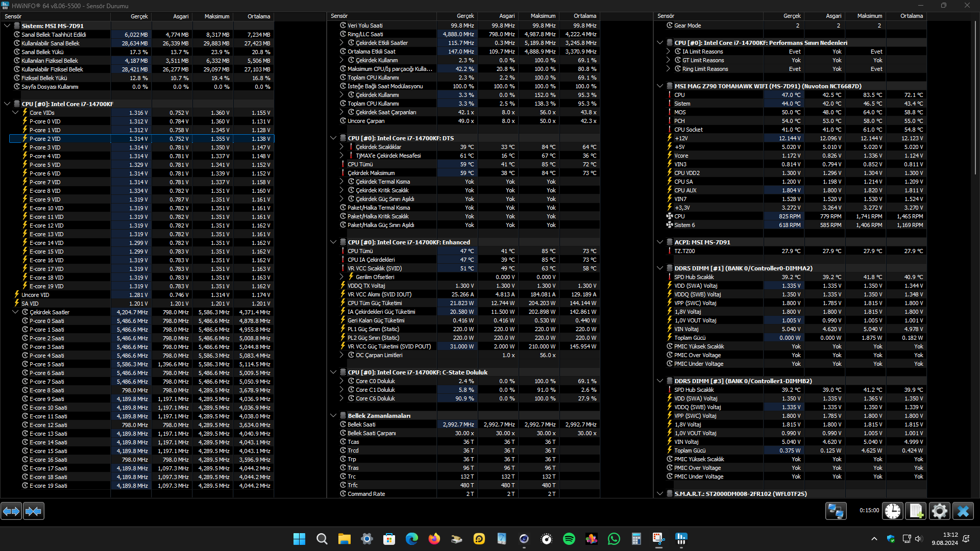Click middle panel Maksimum column header
Image resolution: width=980 pixels, height=551 pixels.
[x=539, y=16]
